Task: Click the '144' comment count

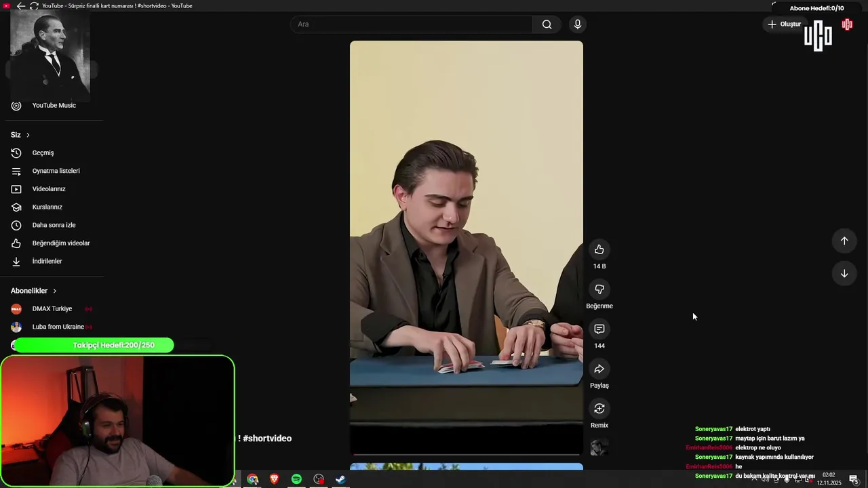Action: (x=599, y=346)
